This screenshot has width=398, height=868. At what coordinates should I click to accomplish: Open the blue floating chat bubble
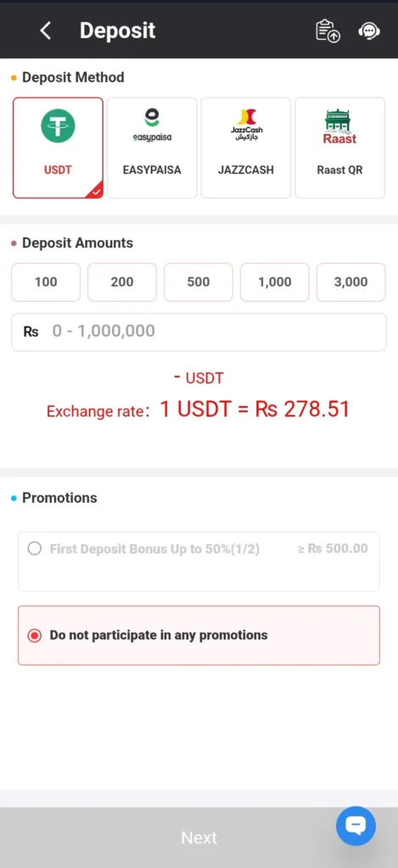356,826
